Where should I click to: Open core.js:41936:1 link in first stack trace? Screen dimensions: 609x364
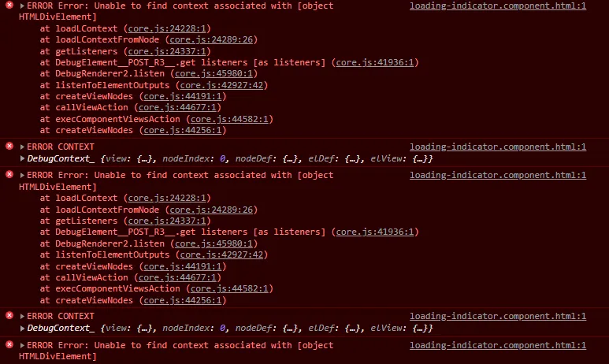point(375,62)
